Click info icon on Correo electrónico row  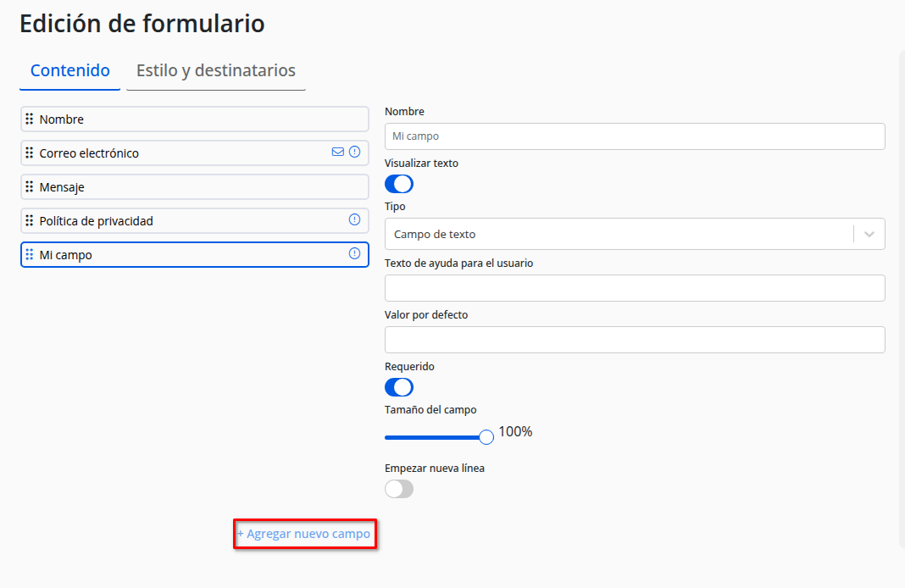point(355,153)
